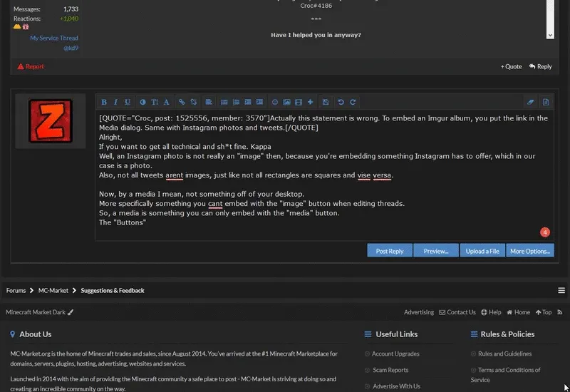Click +Quote on the post

(511, 66)
